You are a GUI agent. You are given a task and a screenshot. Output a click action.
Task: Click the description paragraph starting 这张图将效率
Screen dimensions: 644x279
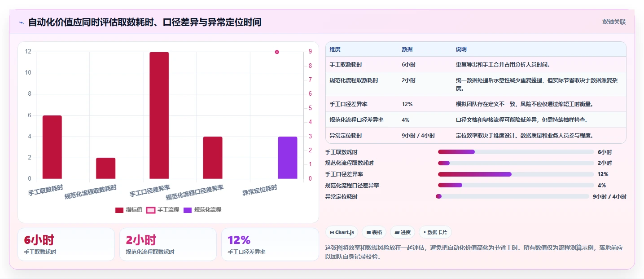475,252
